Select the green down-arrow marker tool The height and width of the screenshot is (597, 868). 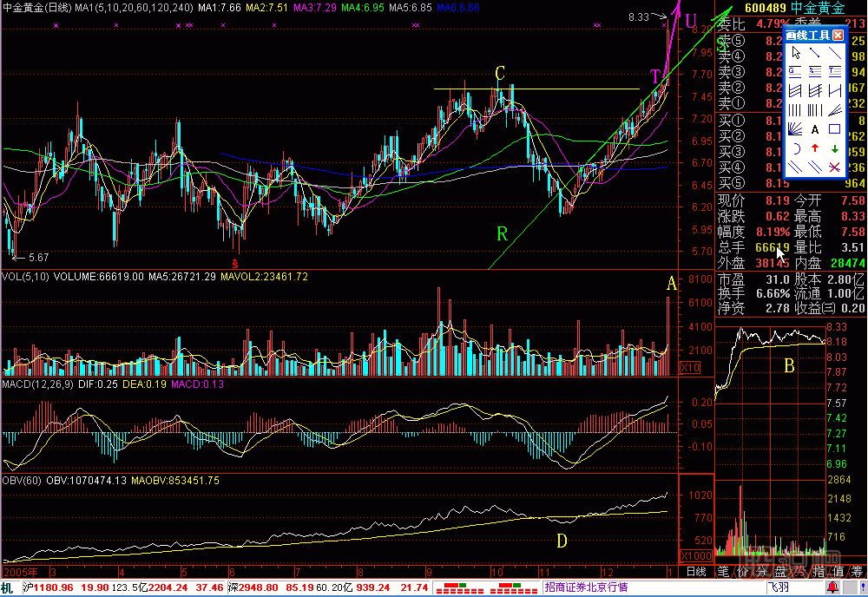835,148
